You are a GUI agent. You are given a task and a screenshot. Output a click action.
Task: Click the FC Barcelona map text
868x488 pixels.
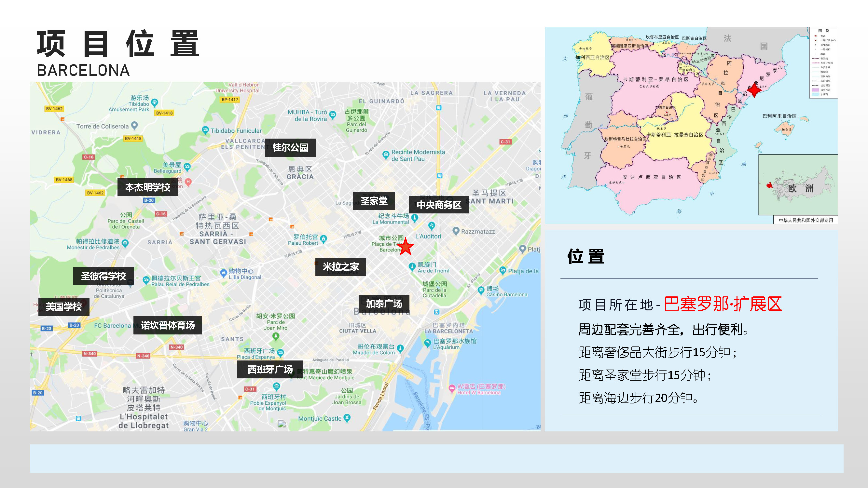point(113,326)
